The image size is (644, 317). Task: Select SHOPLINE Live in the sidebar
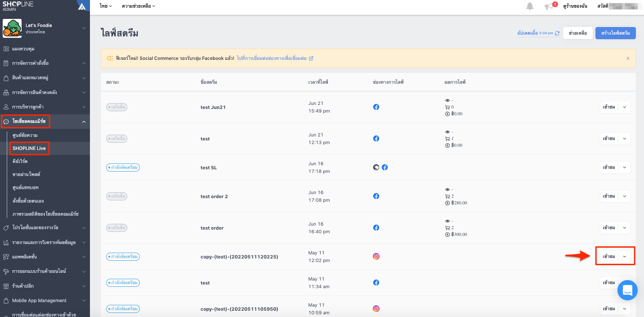tap(29, 148)
